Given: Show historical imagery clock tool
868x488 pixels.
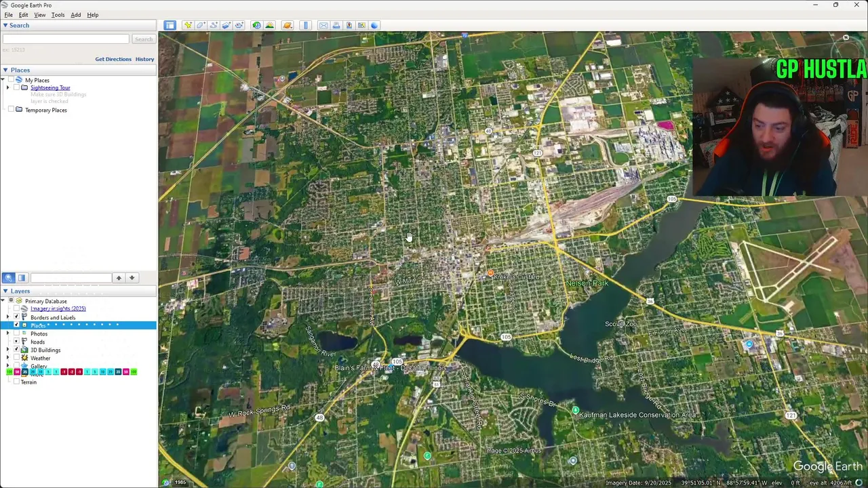Looking at the screenshot, I should (x=256, y=25).
